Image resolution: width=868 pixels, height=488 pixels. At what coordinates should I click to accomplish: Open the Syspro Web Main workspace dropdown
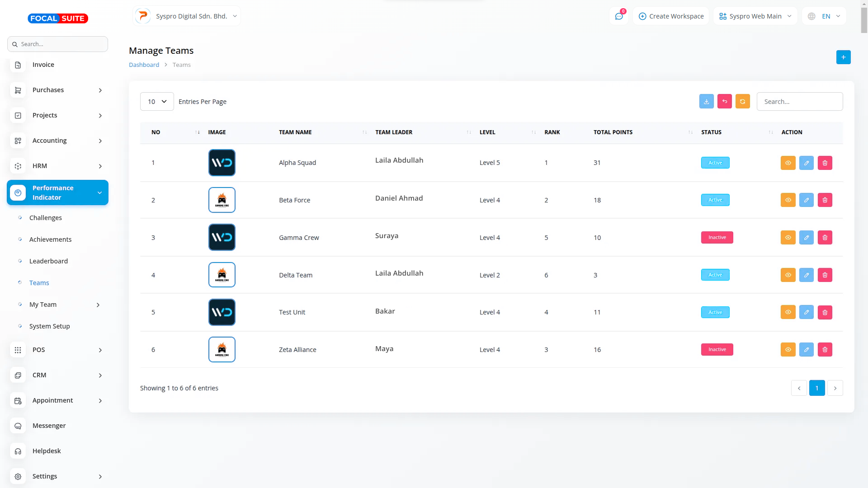click(x=755, y=16)
